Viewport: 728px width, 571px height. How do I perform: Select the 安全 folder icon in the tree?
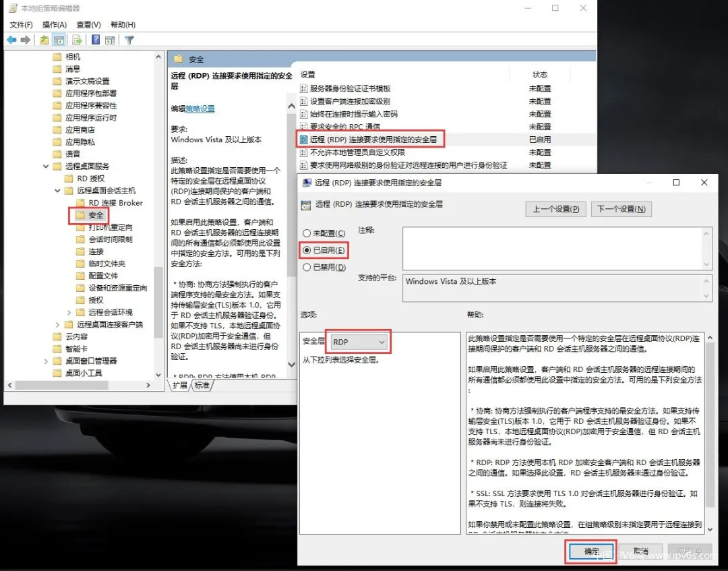(x=80, y=216)
